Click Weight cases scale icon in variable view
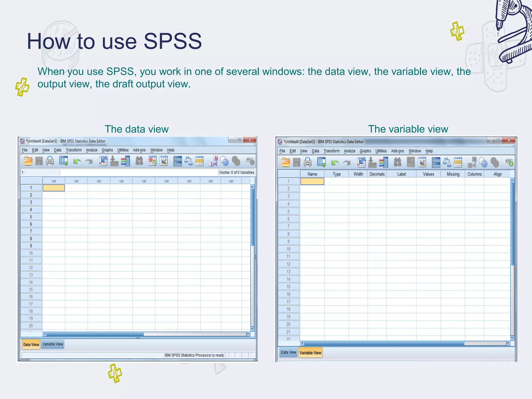Image resolution: width=532 pixels, height=399 pixels. pyautogui.click(x=447, y=162)
